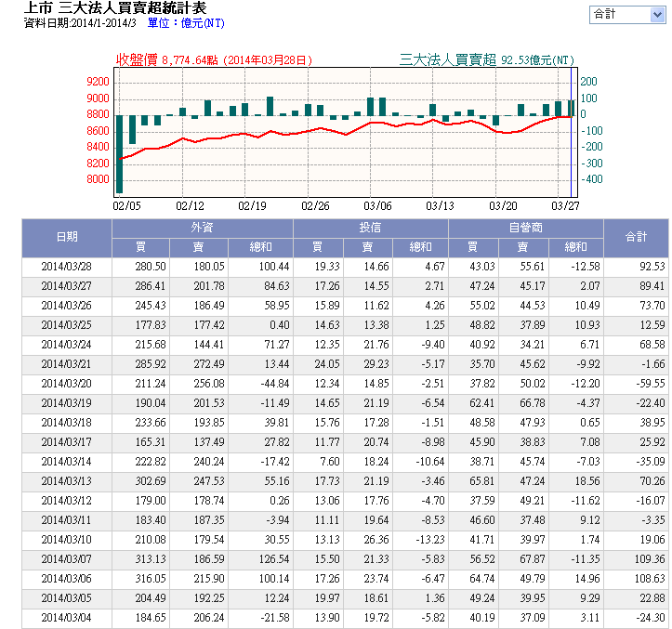Select the 2014/03/05 date cell

click(x=66, y=598)
